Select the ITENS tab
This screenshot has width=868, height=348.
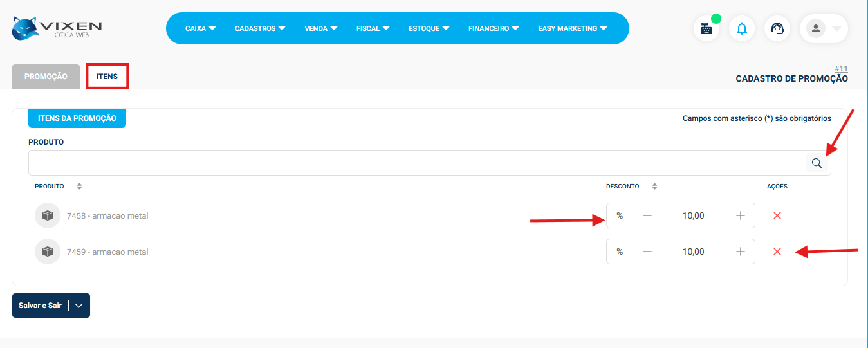pos(107,77)
